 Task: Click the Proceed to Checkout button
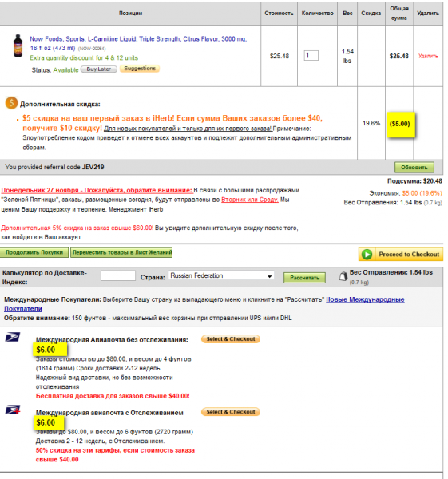point(401,254)
